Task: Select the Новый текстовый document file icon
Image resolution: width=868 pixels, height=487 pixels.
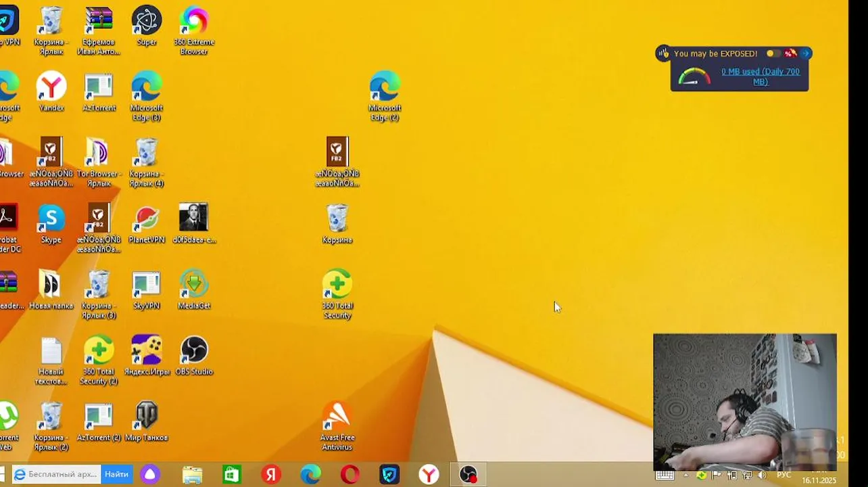Action: coord(51,360)
